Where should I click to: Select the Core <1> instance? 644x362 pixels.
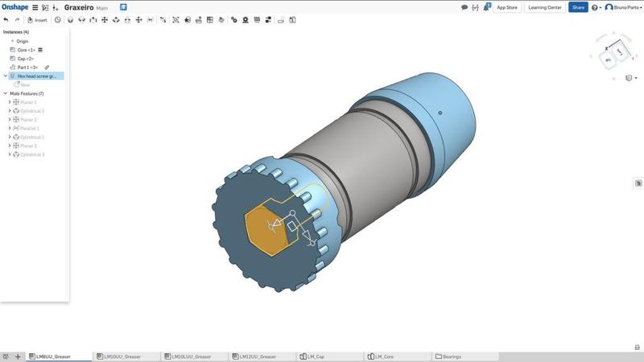(x=27, y=50)
